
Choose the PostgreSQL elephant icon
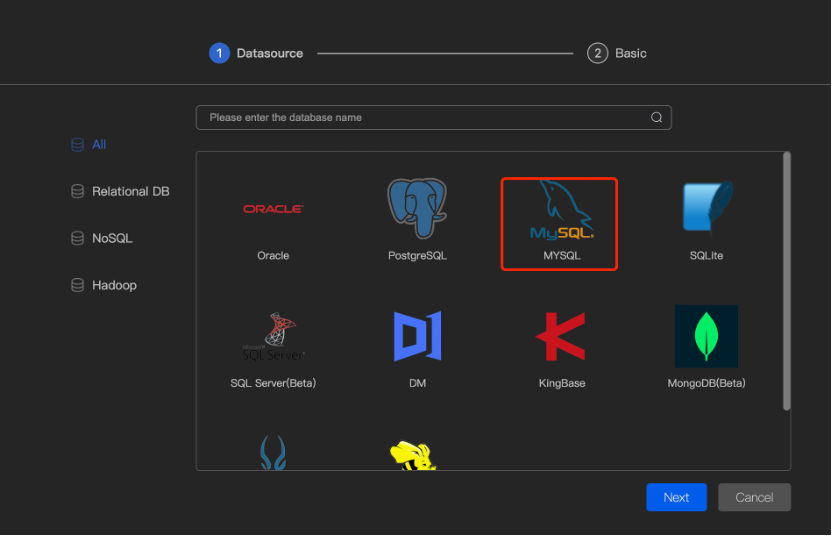coord(417,209)
